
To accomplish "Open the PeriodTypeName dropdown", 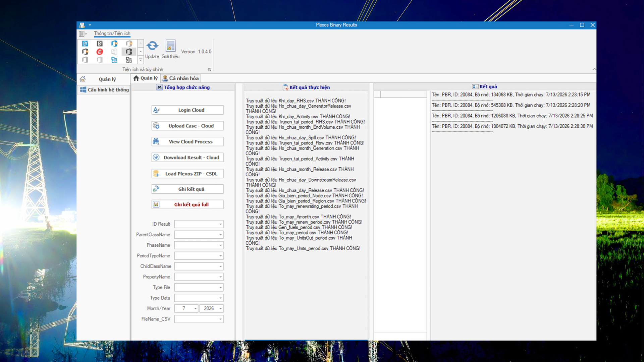I will [x=220, y=256].
